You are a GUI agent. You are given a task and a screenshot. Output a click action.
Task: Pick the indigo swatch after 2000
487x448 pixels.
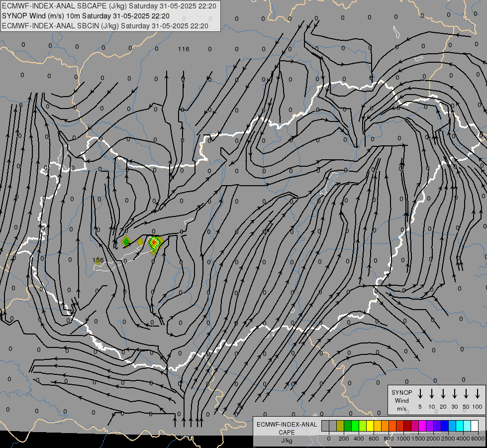coord(437,426)
